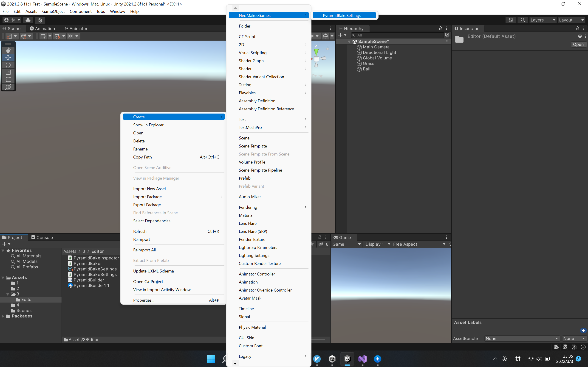
Task: Click the Grass object icon in Hierarchy
Action: tap(359, 64)
